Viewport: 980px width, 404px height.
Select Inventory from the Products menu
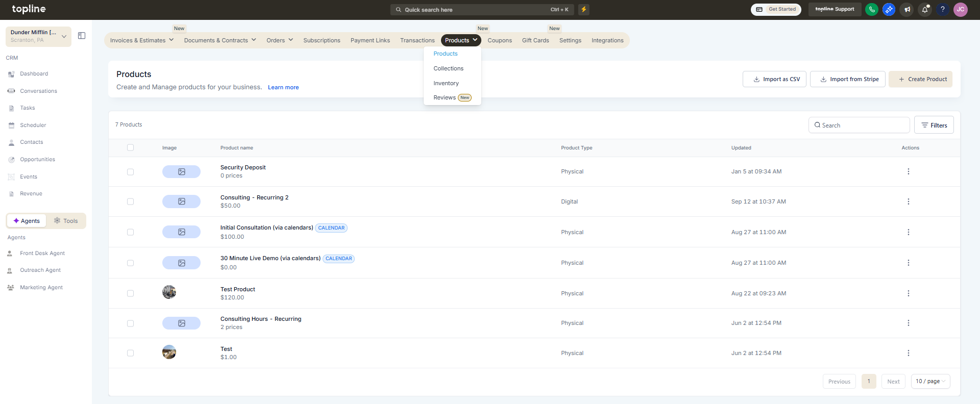[x=446, y=83]
